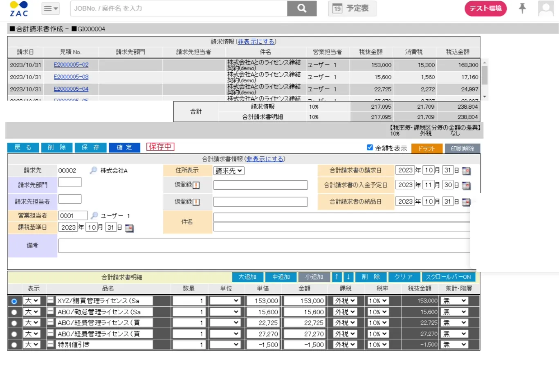The image size is (559, 392).
Task: Open the hamburger menu dropdown
Action: pyautogui.click(x=51, y=9)
